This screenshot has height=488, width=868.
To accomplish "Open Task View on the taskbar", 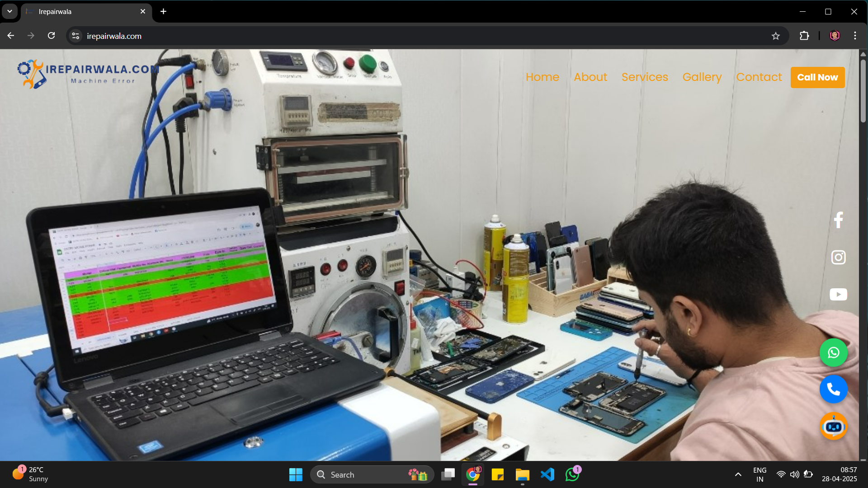I will pyautogui.click(x=448, y=474).
